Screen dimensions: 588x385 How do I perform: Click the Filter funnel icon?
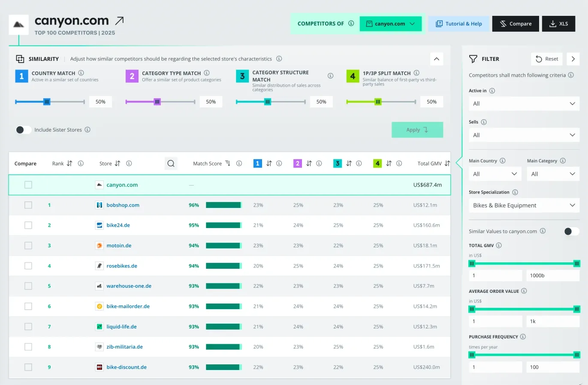click(x=473, y=59)
